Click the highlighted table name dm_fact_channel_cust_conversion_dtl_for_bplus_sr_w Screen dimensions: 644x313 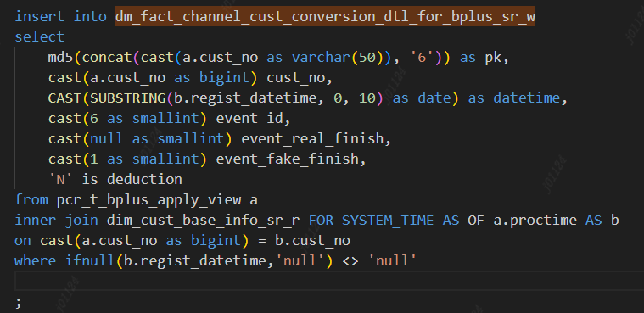(325, 16)
